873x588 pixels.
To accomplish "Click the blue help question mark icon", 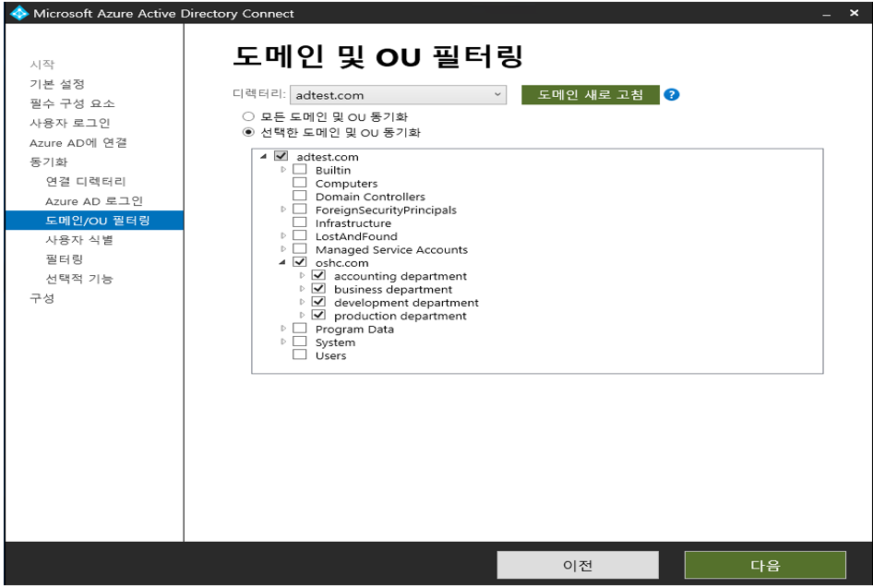I will tap(672, 95).
